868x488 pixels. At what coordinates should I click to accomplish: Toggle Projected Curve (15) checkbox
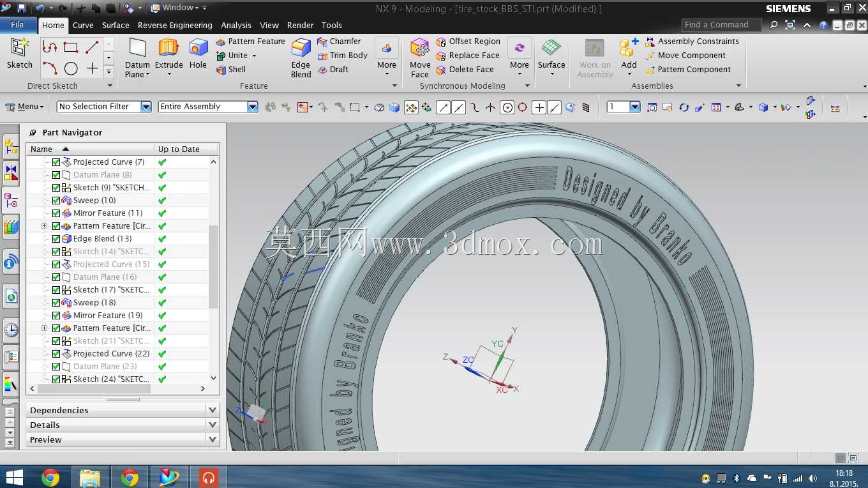point(56,264)
